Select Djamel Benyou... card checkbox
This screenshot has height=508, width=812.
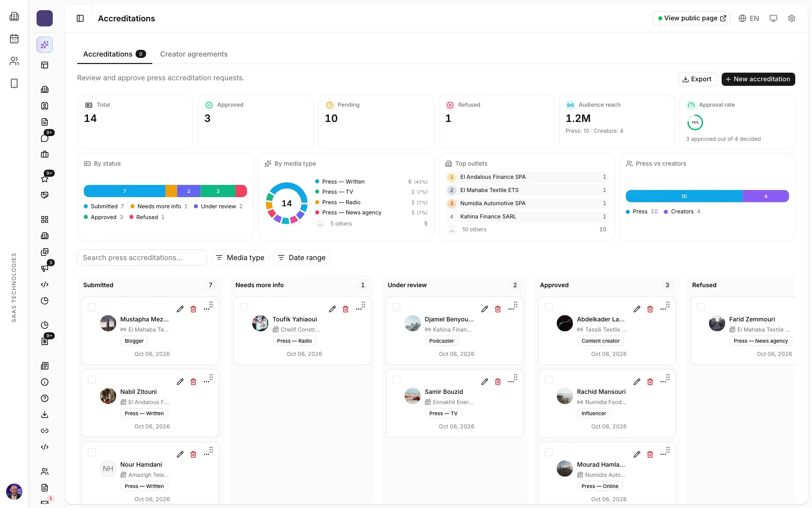point(396,307)
